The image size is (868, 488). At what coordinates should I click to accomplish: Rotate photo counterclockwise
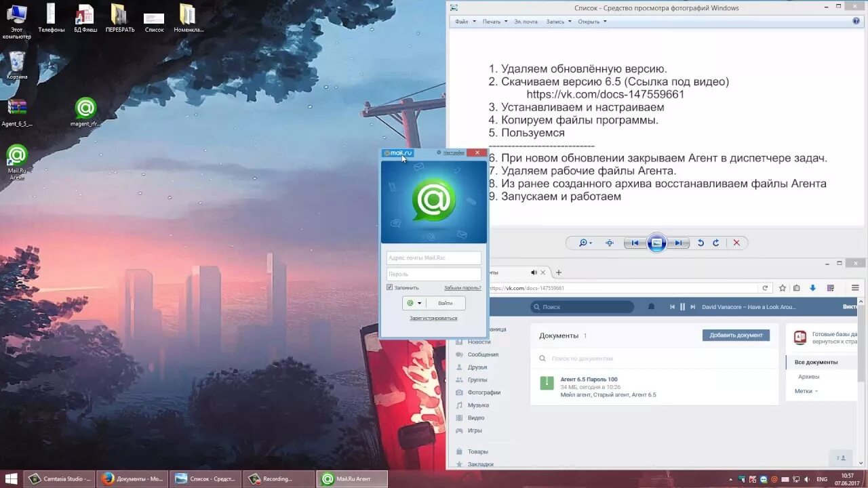[x=701, y=243]
